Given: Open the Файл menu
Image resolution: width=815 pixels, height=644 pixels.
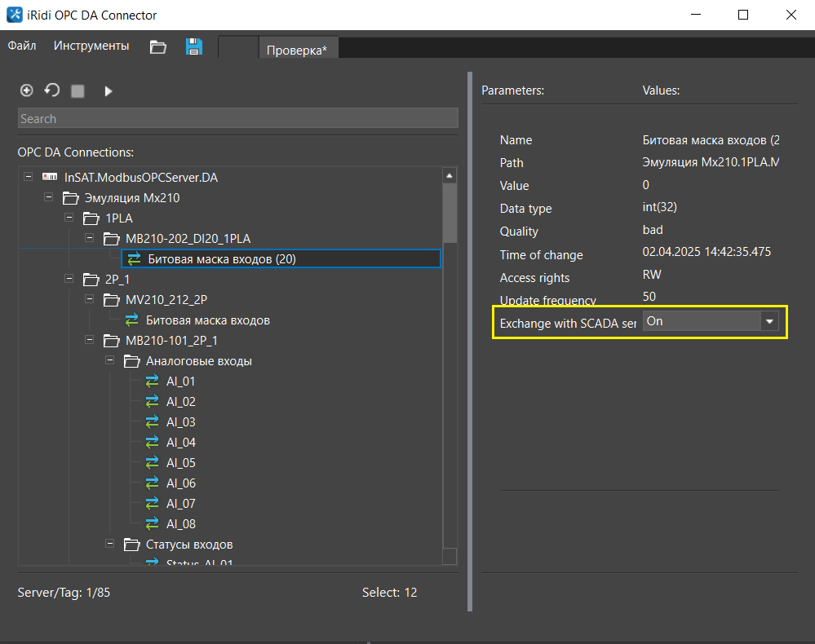Looking at the screenshot, I should pyautogui.click(x=22, y=46).
